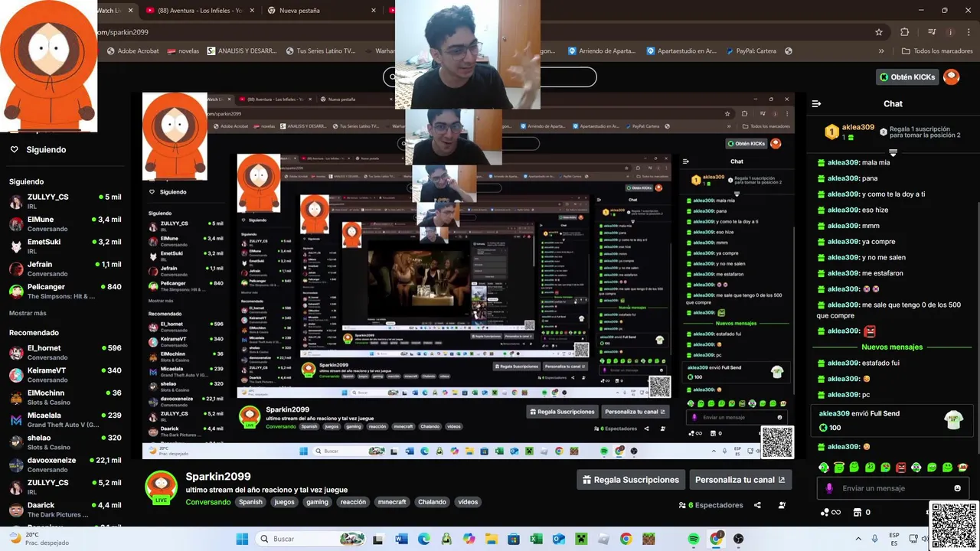This screenshot has height=551, width=980.
Task: Focus the Enviar un mensaje chat field
Action: 893,488
